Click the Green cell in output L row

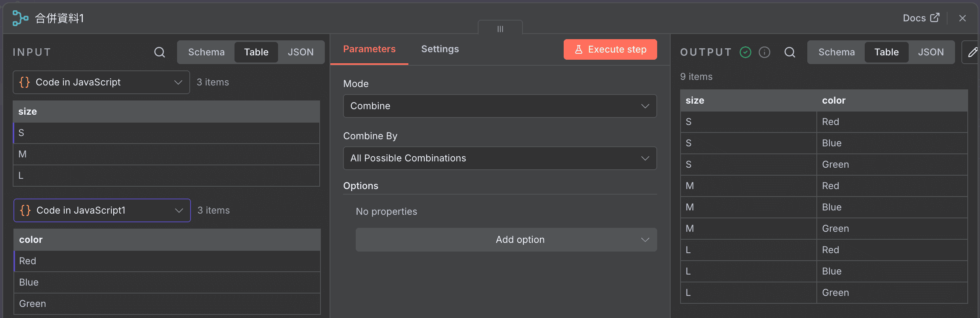click(x=892, y=293)
